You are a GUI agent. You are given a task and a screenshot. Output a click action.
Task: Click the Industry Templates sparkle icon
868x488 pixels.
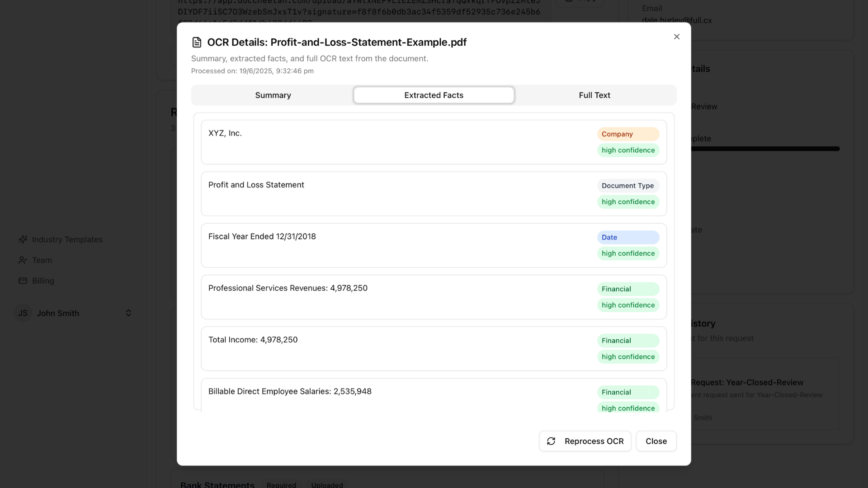pyautogui.click(x=23, y=239)
